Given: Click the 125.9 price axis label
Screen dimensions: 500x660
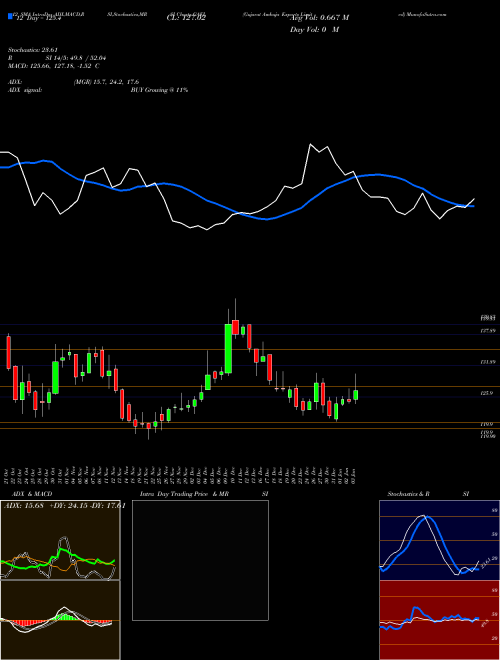Looking at the screenshot, I should 487,393.
